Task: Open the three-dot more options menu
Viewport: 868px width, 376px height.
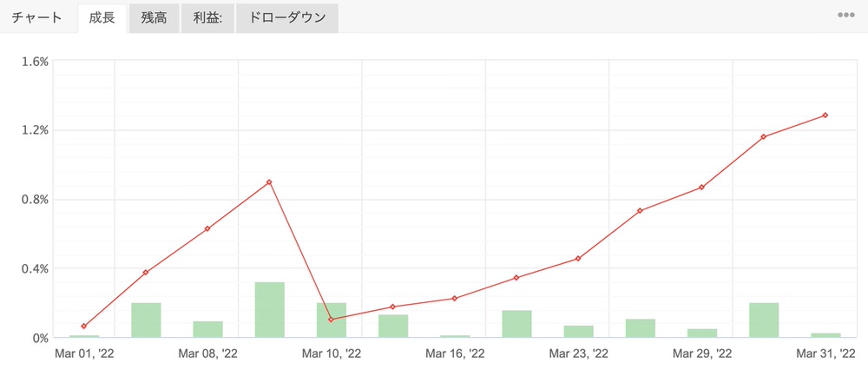Action: point(845,16)
